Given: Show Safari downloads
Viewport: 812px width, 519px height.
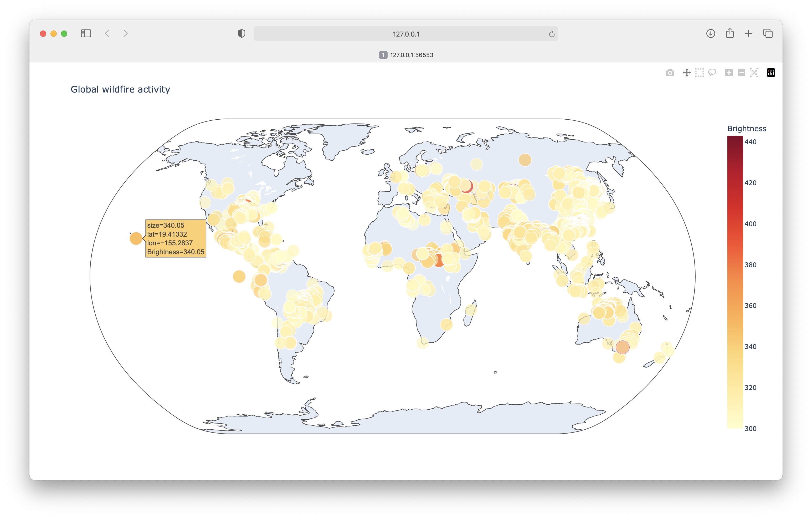Looking at the screenshot, I should point(711,33).
